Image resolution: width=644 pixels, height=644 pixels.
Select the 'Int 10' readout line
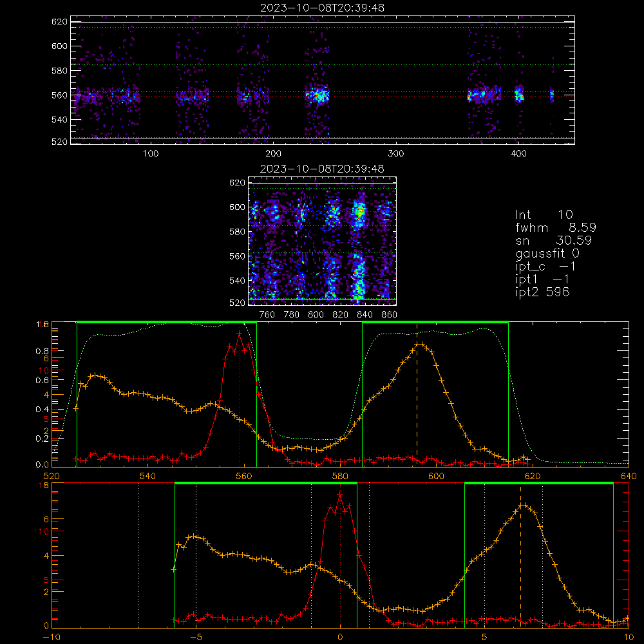(544, 214)
